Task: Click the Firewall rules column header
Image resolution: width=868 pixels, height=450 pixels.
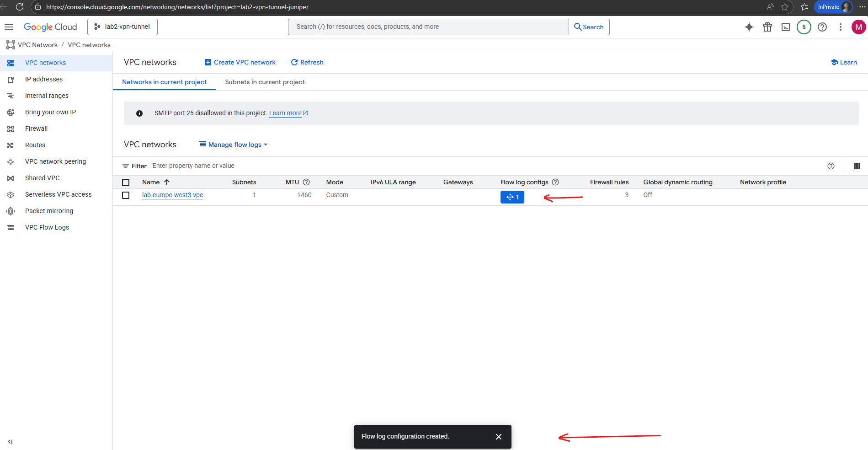Action: point(609,182)
